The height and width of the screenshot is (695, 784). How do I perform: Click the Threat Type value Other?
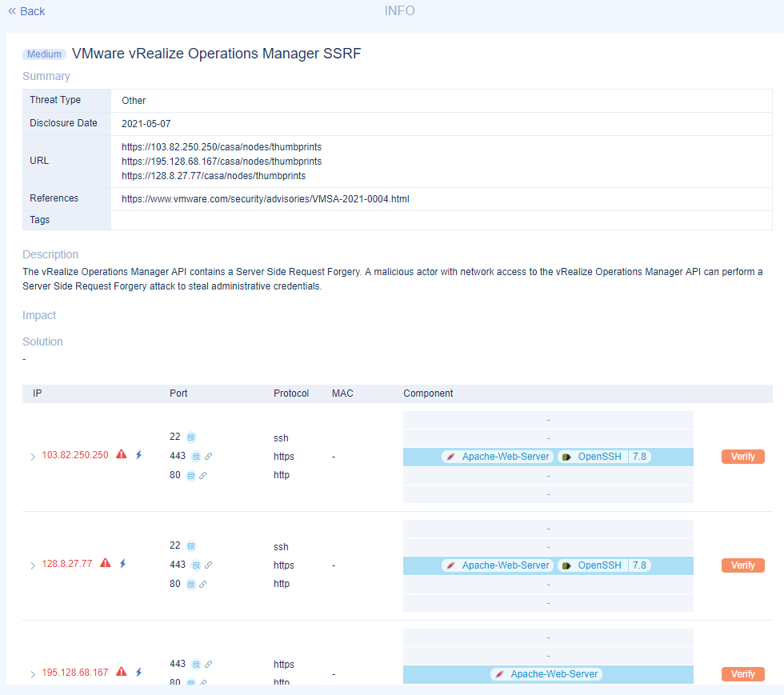pos(134,101)
